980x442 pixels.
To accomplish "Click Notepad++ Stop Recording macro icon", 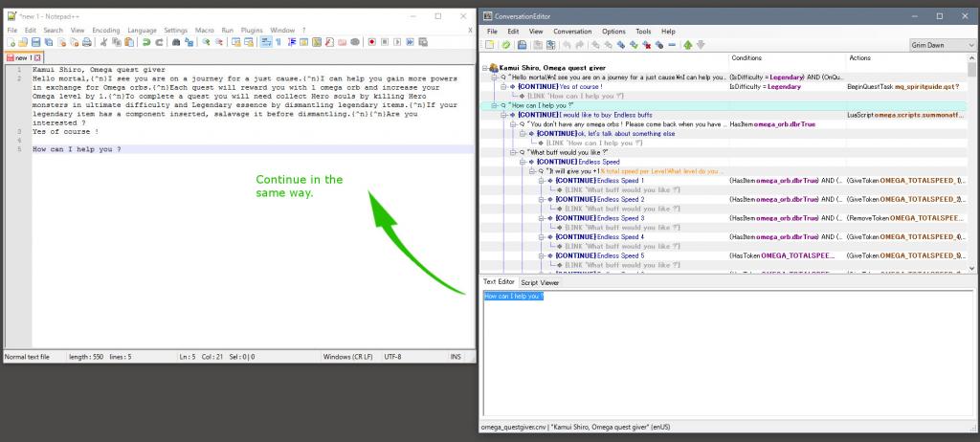I will tap(385, 42).
